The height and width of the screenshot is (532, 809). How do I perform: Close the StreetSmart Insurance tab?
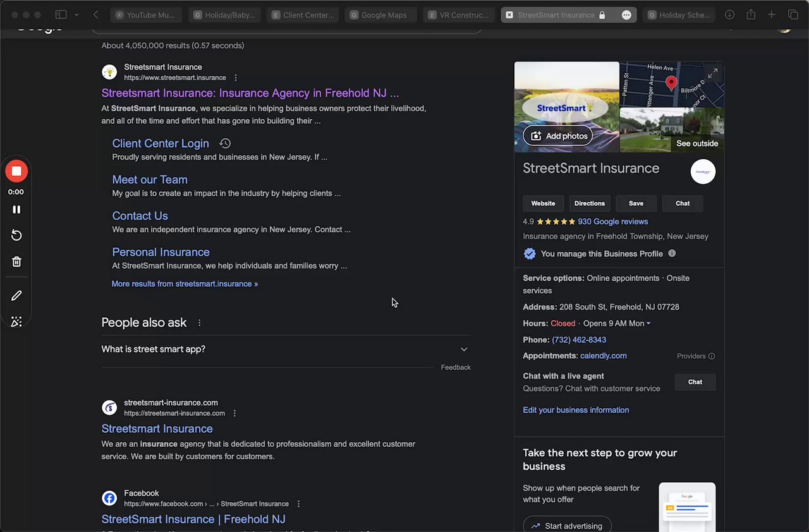509,15
